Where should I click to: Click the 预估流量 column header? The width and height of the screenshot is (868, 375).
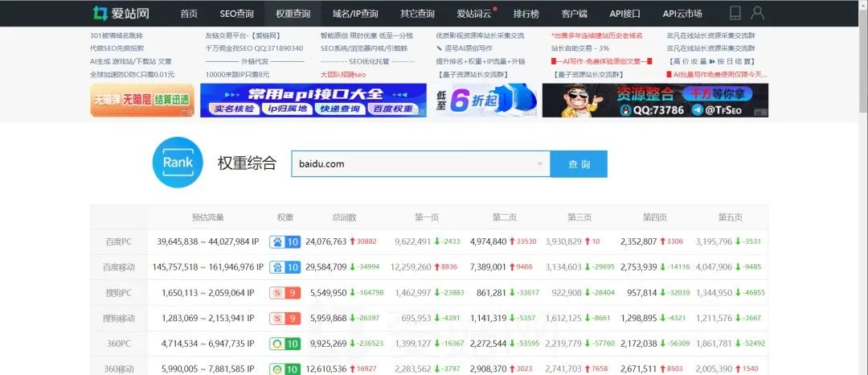(x=207, y=218)
